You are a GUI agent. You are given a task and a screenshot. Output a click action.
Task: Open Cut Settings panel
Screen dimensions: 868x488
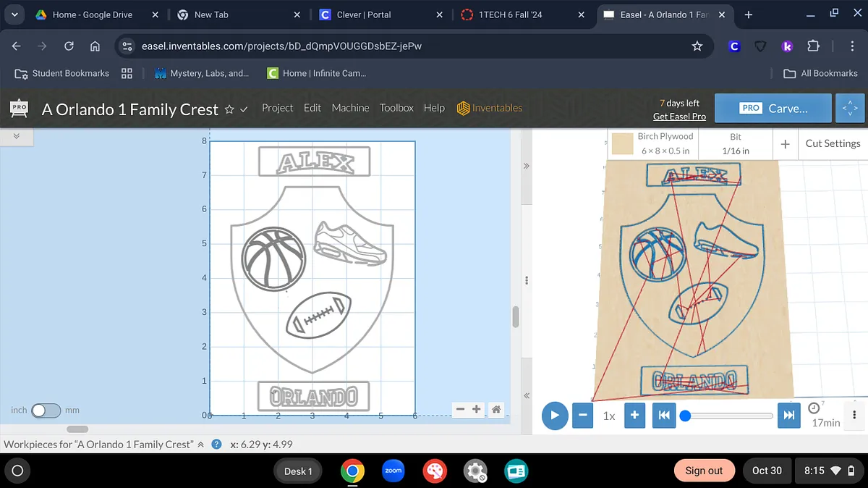click(x=832, y=143)
